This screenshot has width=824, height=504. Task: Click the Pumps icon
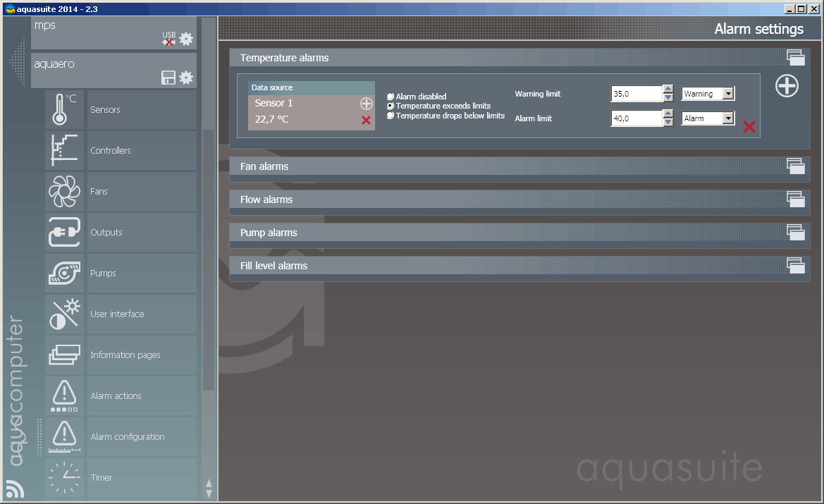click(65, 273)
